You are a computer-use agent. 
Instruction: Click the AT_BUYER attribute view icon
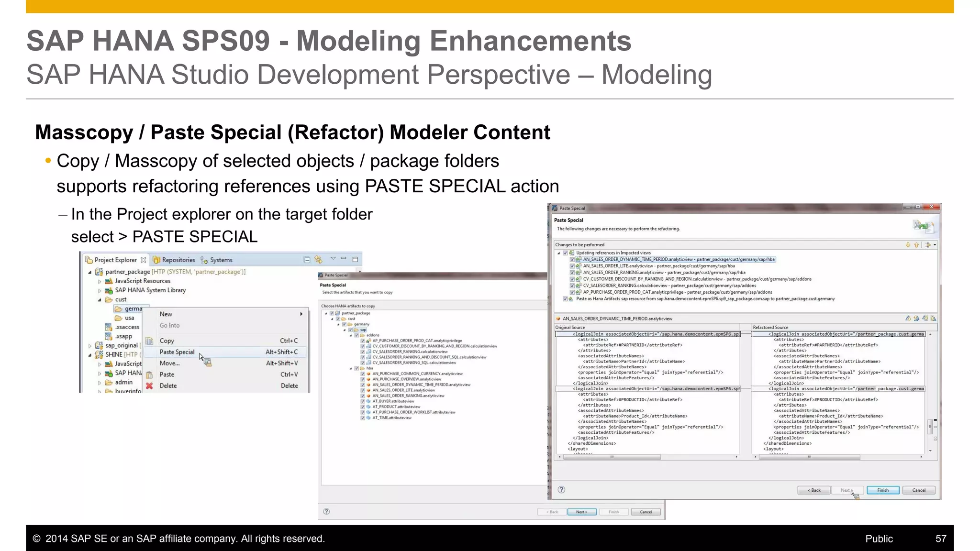click(368, 401)
